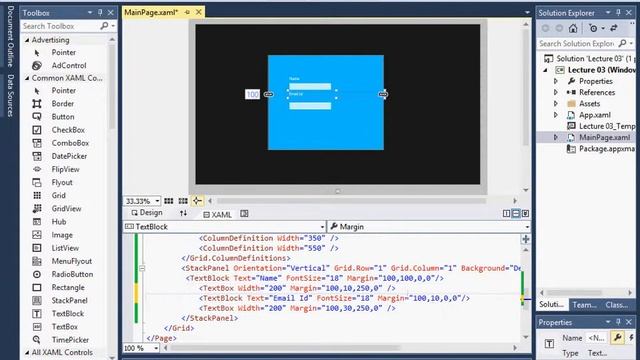The height and width of the screenshot is (360, 640).
Task: Click the margin value 100 box in designer
Action: [x=252, y=94]
